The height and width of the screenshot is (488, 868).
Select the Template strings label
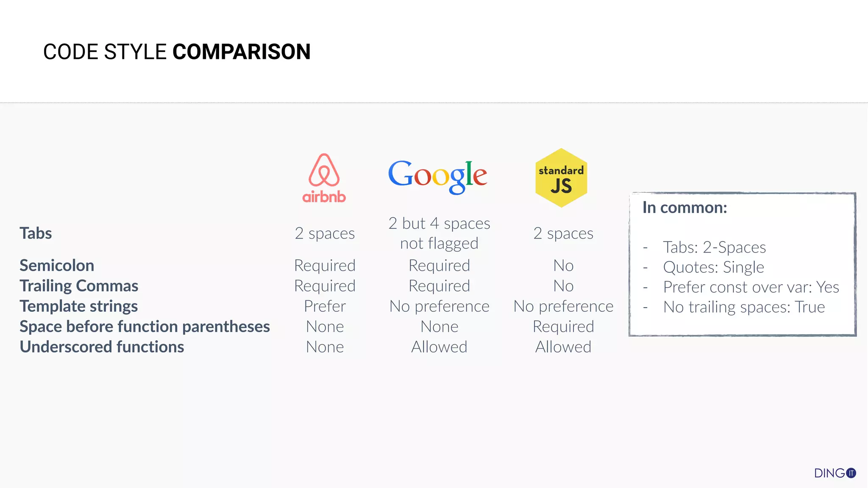pyautogui.click(x=78, y=306)
